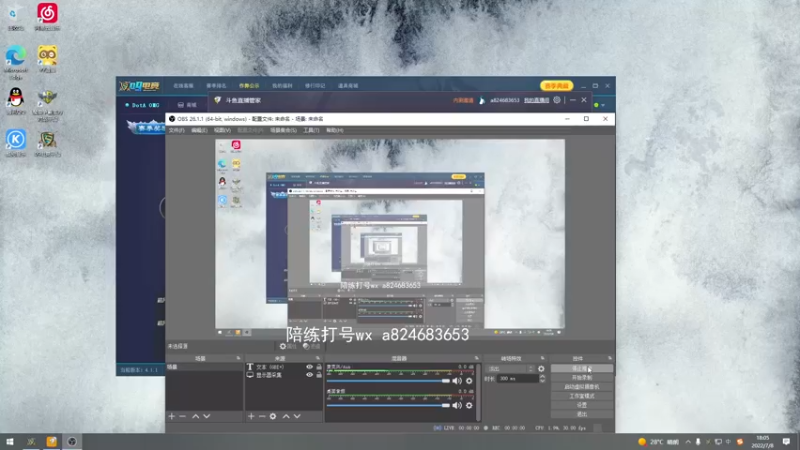Show hidden system tray icons chevron
This screenshot has height=450, width=800.
[688, 442]
